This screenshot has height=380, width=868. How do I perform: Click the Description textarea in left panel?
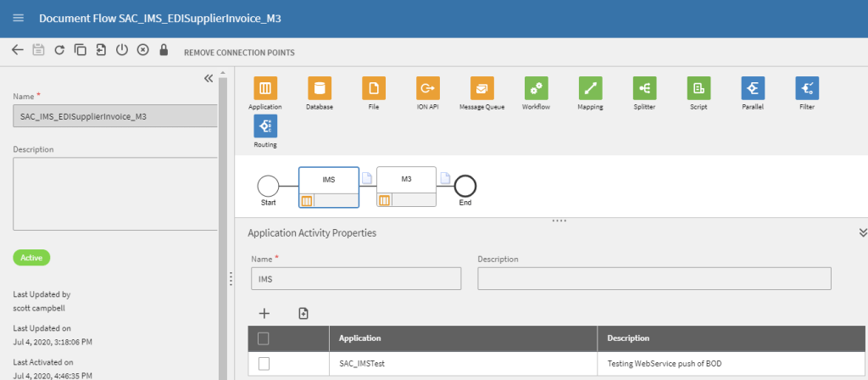click(114, 193)
